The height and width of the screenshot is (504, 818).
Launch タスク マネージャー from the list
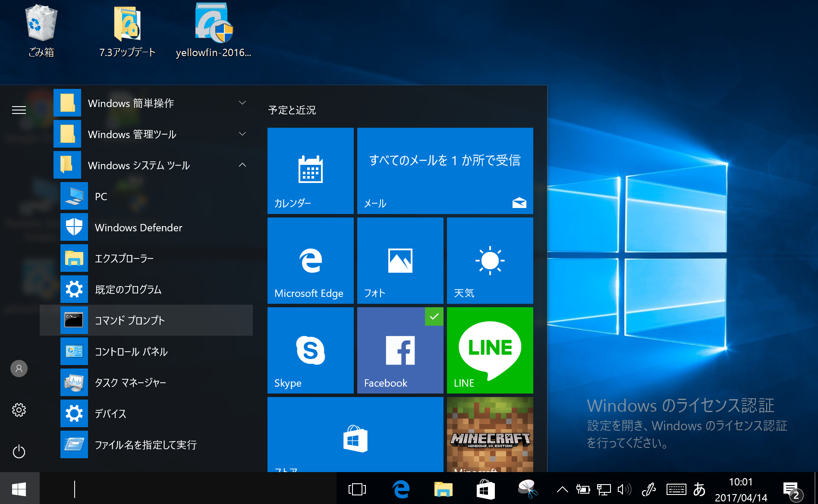(x=156, y=383)
